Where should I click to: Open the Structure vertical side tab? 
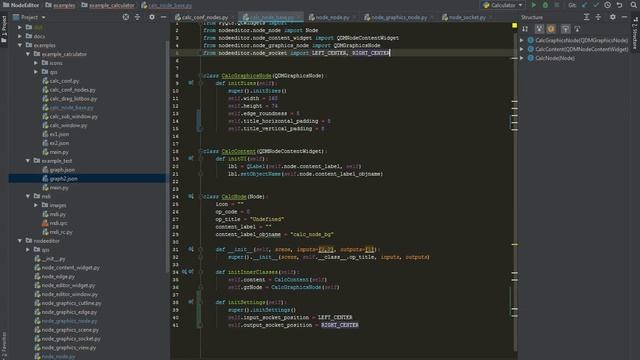click(x=636, y=33)
